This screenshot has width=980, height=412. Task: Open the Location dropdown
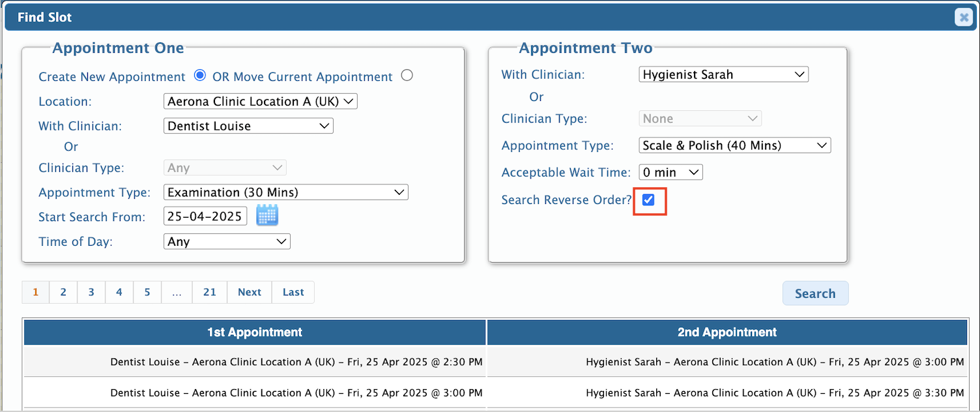[x=261, y=102]
